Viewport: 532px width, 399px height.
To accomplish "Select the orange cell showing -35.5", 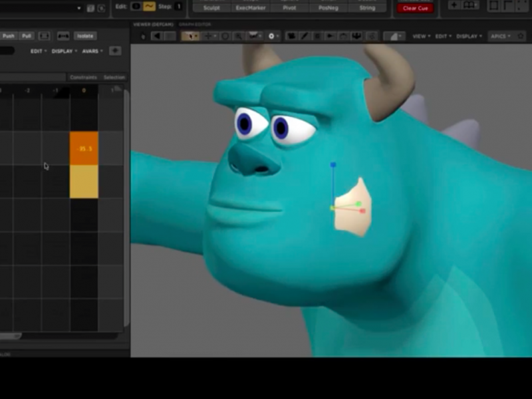I will click(84, 148).
